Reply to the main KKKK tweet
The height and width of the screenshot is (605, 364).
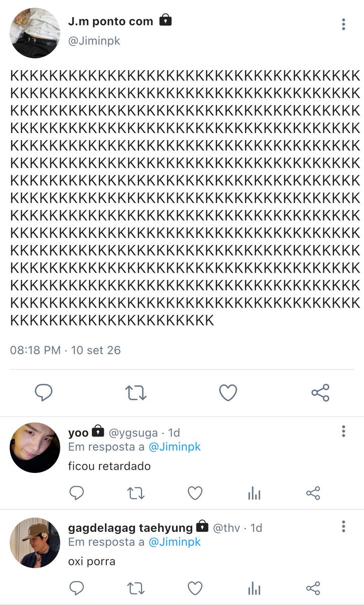click(x=44, y=392)
